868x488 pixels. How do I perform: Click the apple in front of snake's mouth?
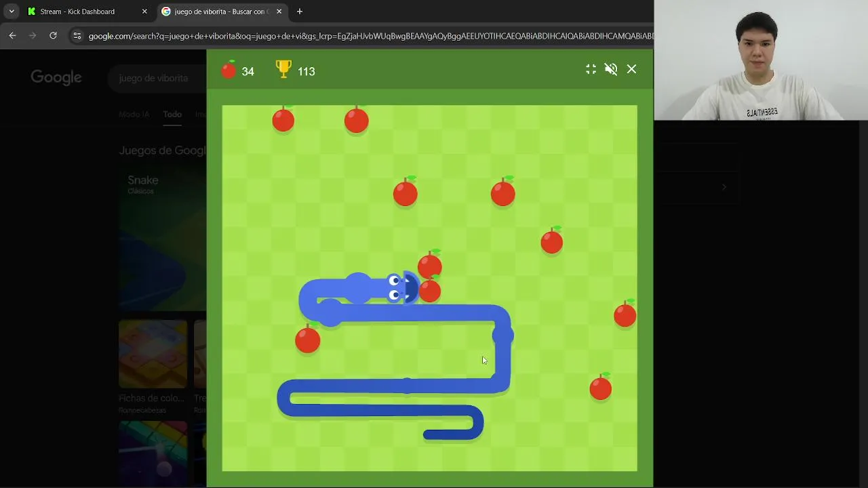(429, 289)
